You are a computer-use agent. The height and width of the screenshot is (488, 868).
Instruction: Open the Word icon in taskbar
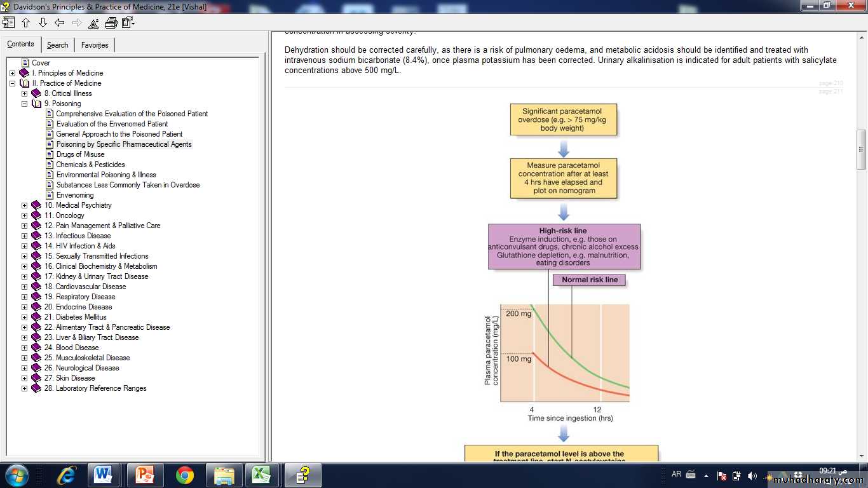[x=103, y=475]
